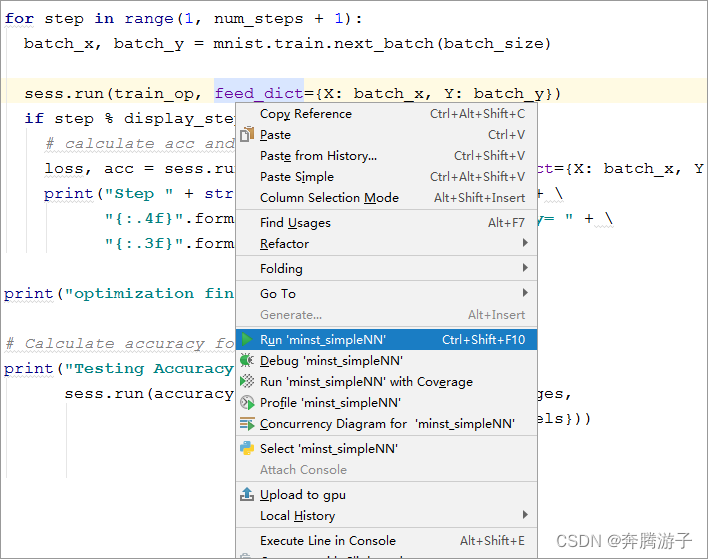Choose Select 'minst_simpleNN' entry
Screen dimensions: 708x559
(x=387, y=448)
